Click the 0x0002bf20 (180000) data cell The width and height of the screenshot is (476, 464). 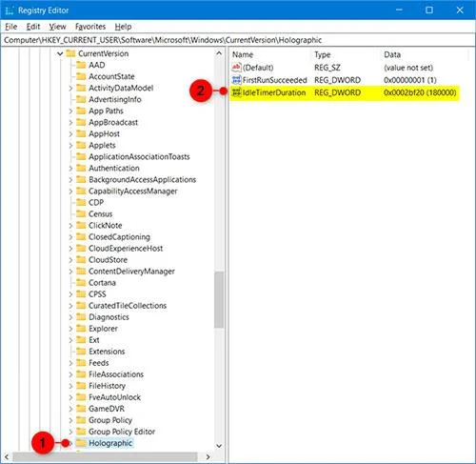(x=420, y=92)
